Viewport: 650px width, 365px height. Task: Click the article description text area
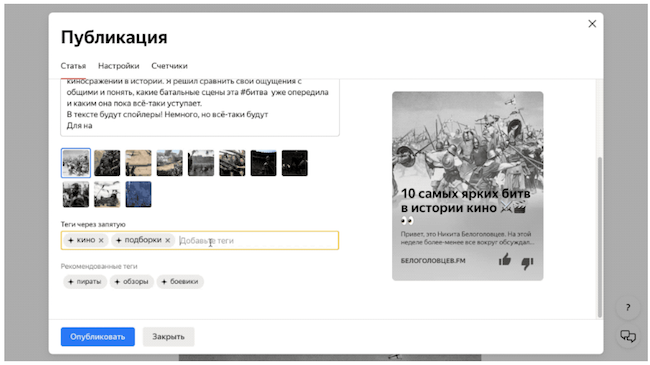(x=200, y=107)
